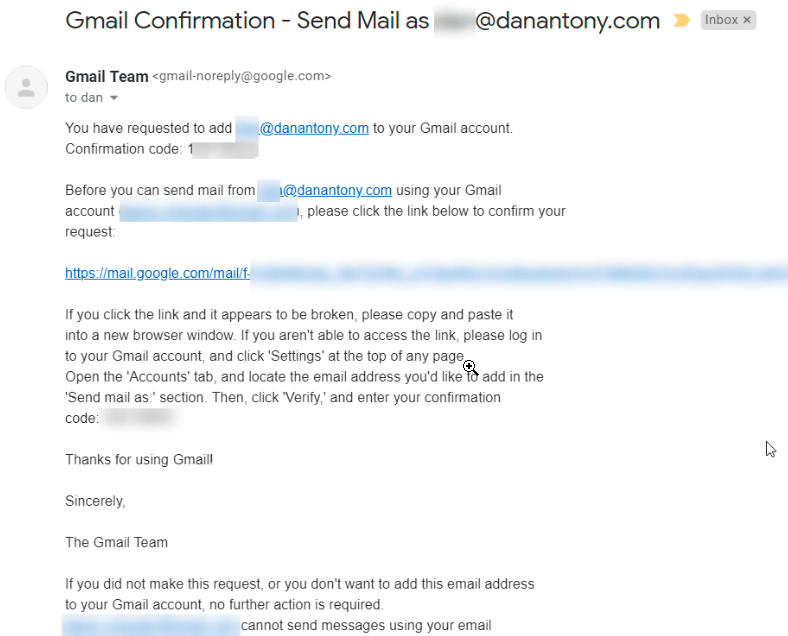
Task: Click the yellow importance marker icon
Action: tap(681, 21)
